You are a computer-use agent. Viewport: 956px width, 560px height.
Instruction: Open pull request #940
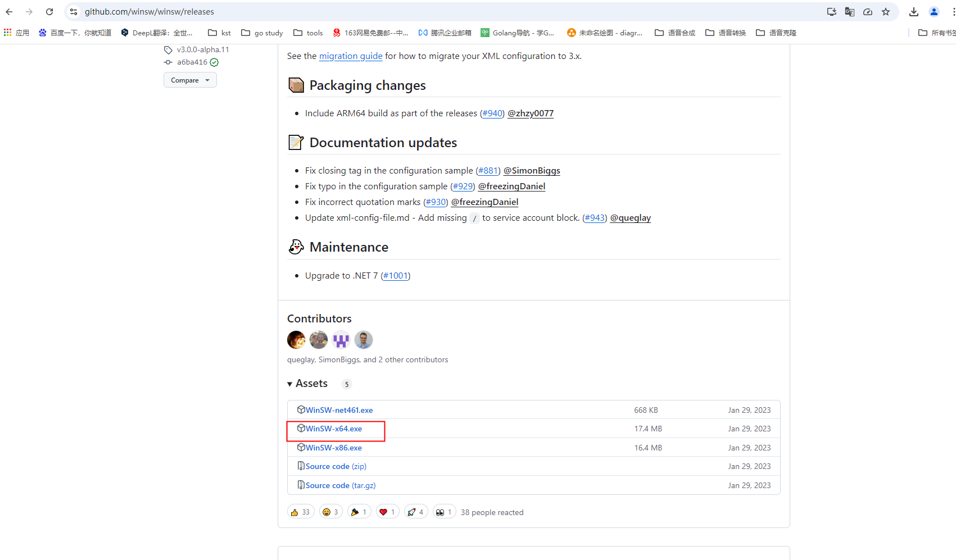(x=492, y=113)
